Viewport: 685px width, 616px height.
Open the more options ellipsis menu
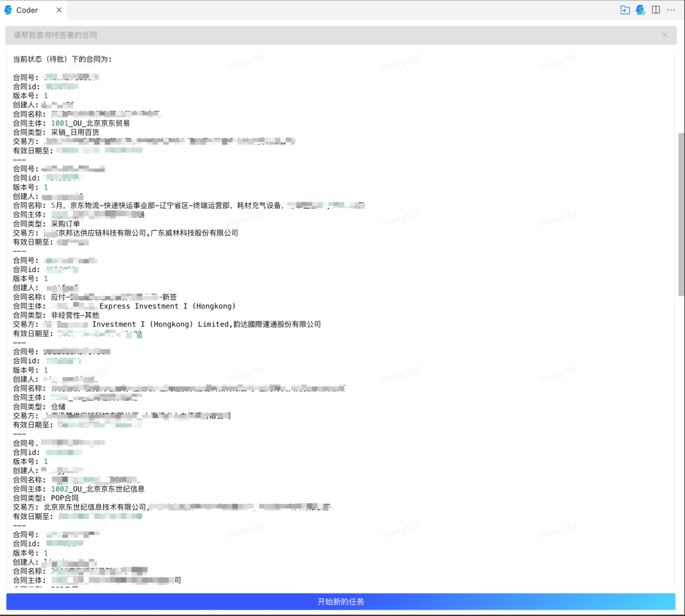point(671,10)
